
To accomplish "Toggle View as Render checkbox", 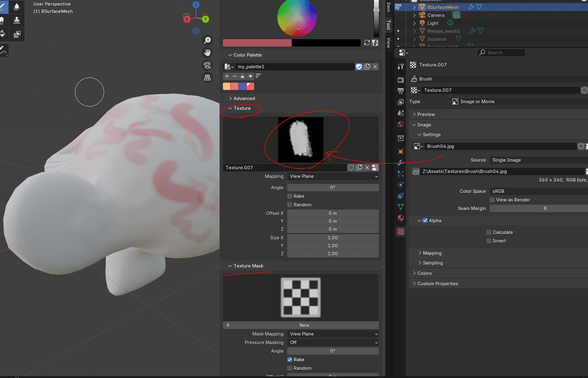I will click(x=492, y=200).
